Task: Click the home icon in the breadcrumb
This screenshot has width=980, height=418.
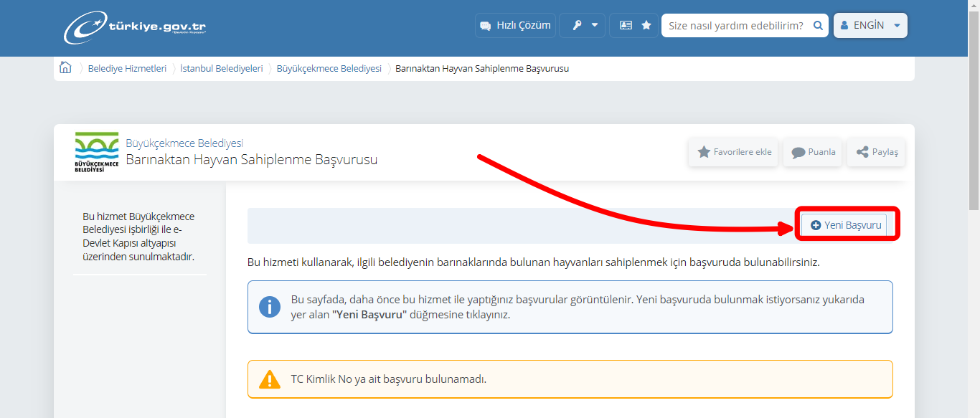Action: [65, 67]
